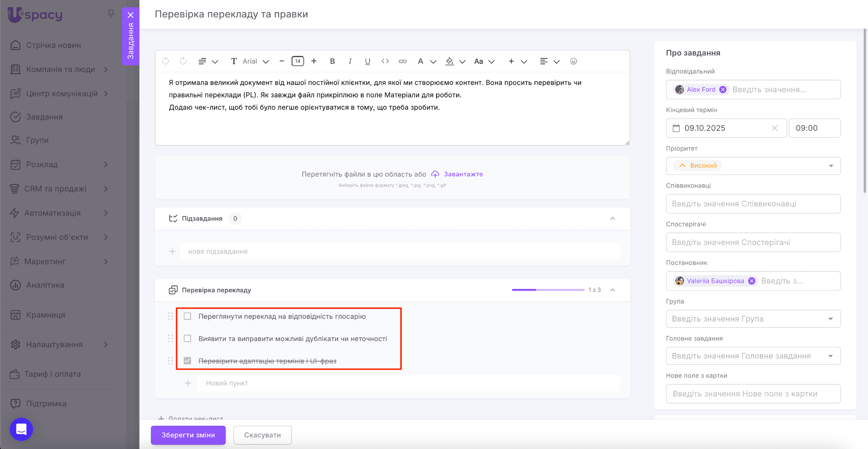Focus the 'нове підзавдання' input field

(400, 252)
